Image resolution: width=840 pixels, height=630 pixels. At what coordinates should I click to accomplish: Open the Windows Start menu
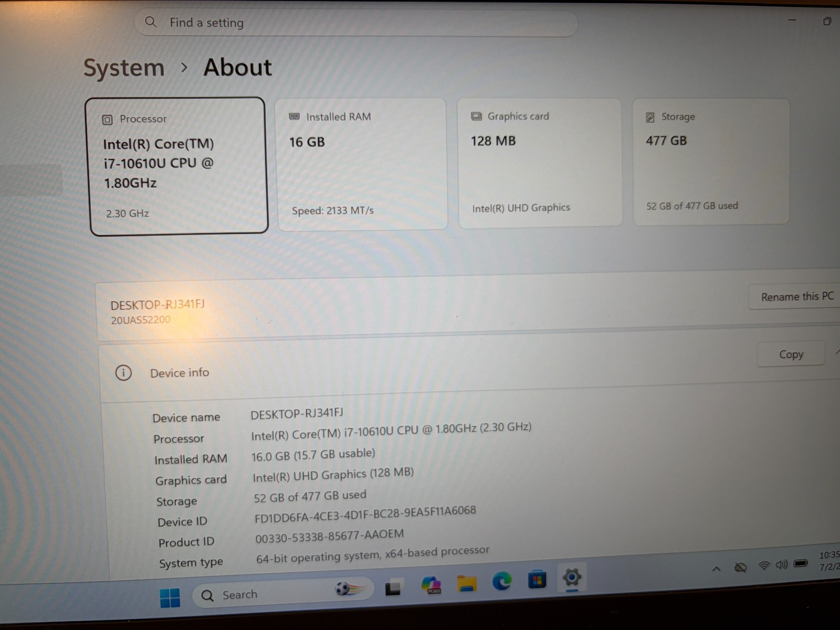click(x=170, y=597)
